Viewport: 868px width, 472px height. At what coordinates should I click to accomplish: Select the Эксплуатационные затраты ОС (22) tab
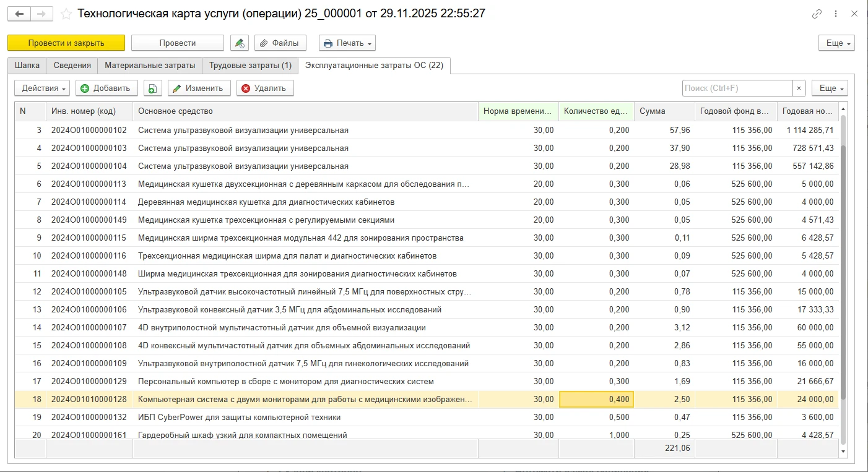(x=374, y=65)
